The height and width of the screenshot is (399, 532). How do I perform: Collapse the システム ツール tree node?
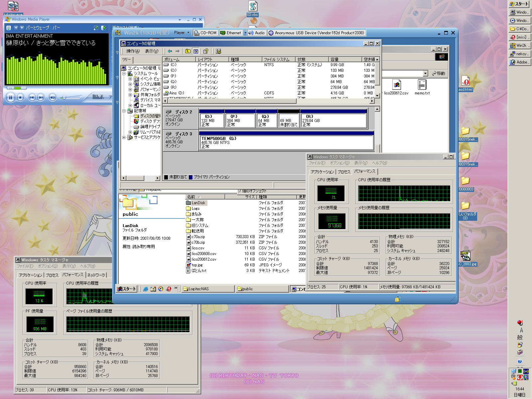[x=124, y=73]
